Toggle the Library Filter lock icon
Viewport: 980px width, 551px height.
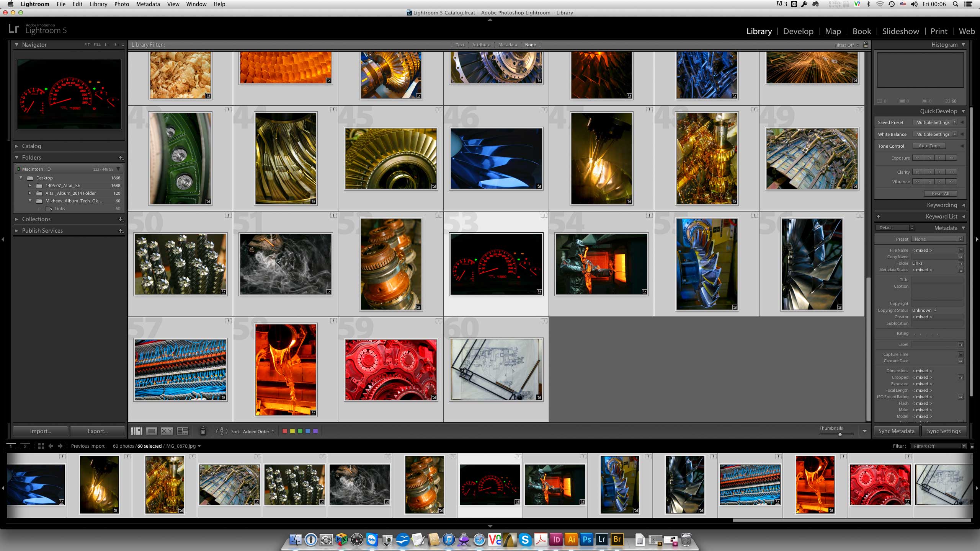point(866,45)
